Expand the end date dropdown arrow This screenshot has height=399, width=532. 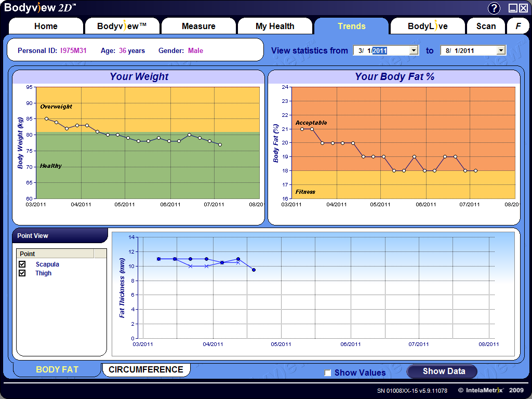pos(501,50)
